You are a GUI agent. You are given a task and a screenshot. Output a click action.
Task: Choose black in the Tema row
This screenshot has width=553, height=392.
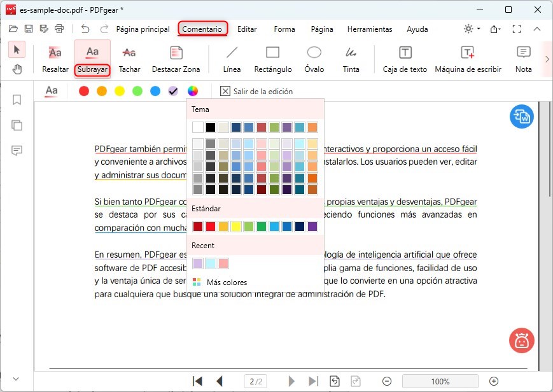pyautogui.click(x=211, y=127)
